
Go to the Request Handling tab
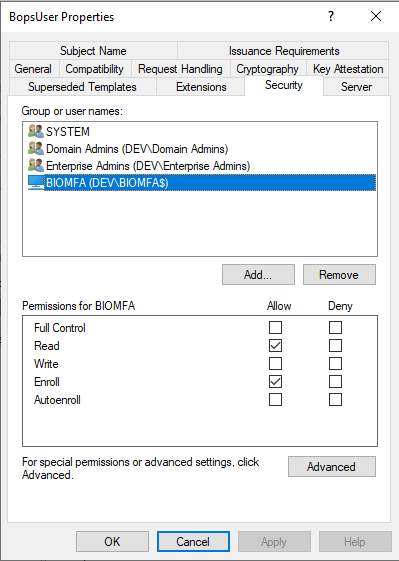coord(180,69)
